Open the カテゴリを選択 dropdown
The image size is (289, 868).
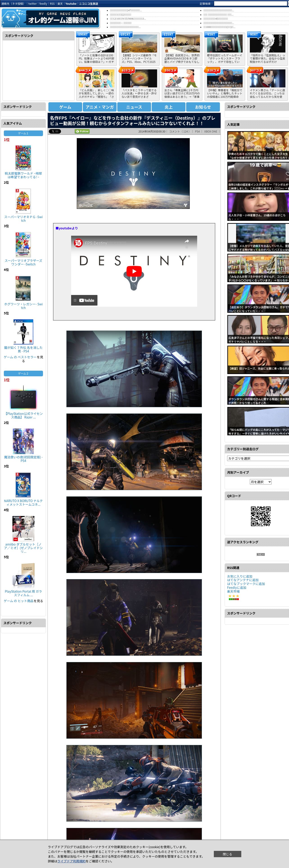[x=258, y=458]
